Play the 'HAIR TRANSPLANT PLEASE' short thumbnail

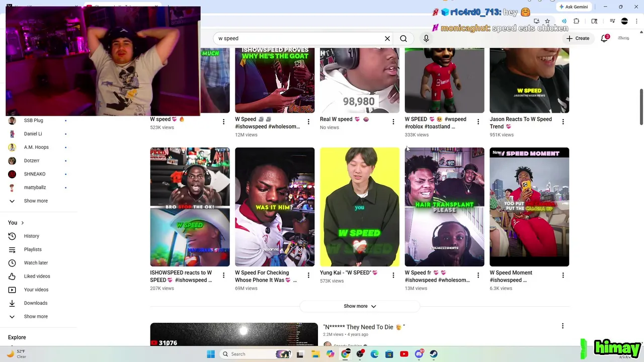pos(444,207)
